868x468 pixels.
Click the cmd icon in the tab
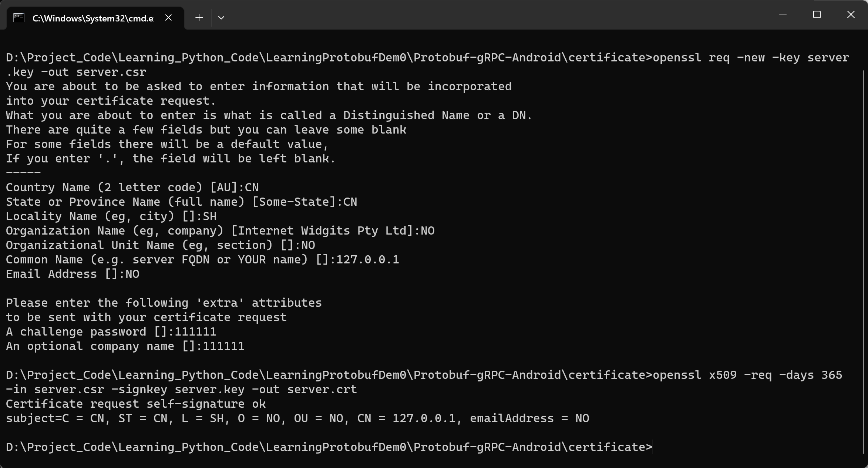[x=19, y=18]
